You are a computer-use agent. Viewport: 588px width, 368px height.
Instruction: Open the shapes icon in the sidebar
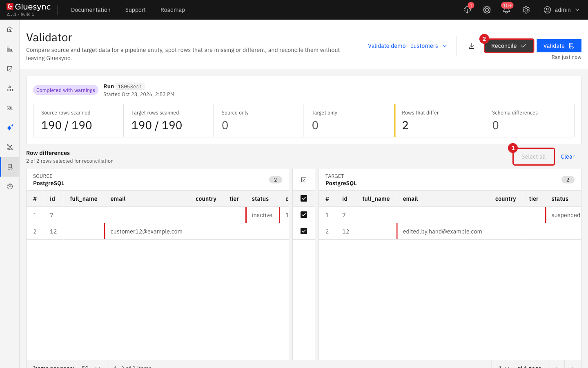click(10, 88)
